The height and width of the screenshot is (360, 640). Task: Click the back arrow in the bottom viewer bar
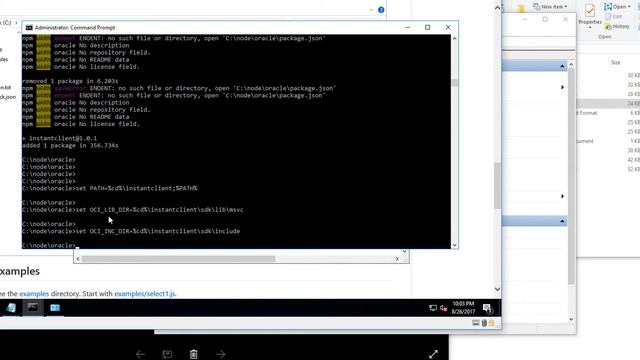[140, 354]
